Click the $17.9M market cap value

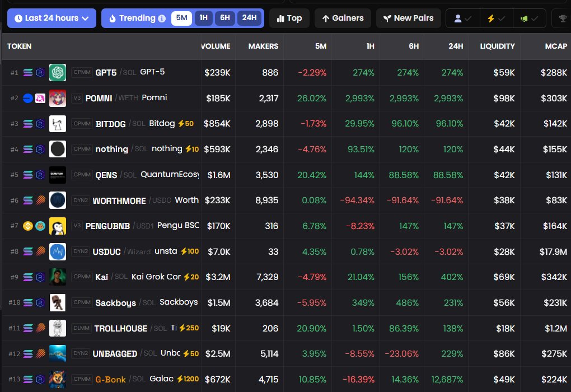(553, 252)
